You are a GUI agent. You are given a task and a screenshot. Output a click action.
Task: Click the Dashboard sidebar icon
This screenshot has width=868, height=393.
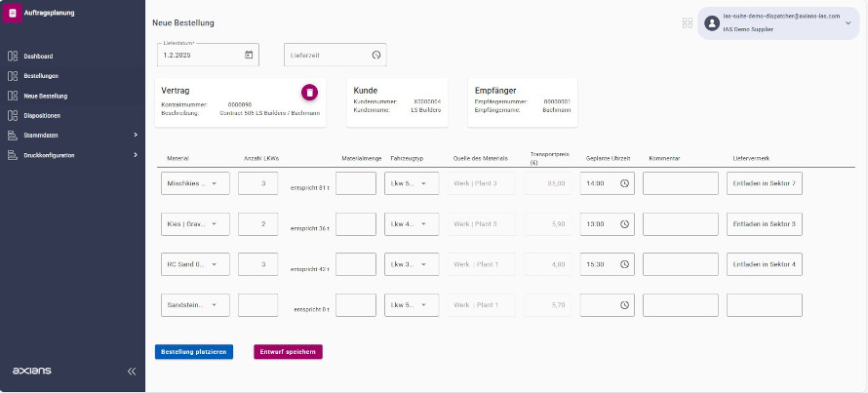(x=13, y=56)
